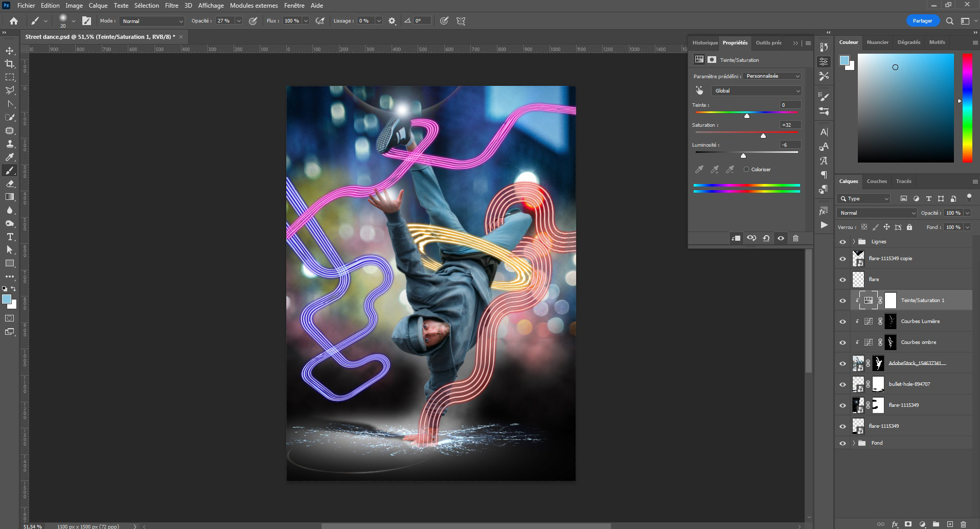Hide the Courbes Lumière layer
The width and height of the screenshot is (980, 529).
(x=842, y=321)
